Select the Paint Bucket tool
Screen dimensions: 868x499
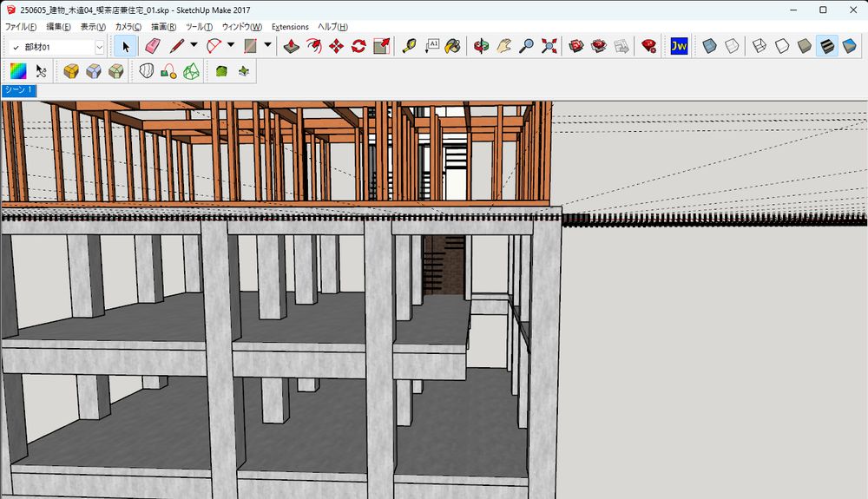click(x=452, y=46)
